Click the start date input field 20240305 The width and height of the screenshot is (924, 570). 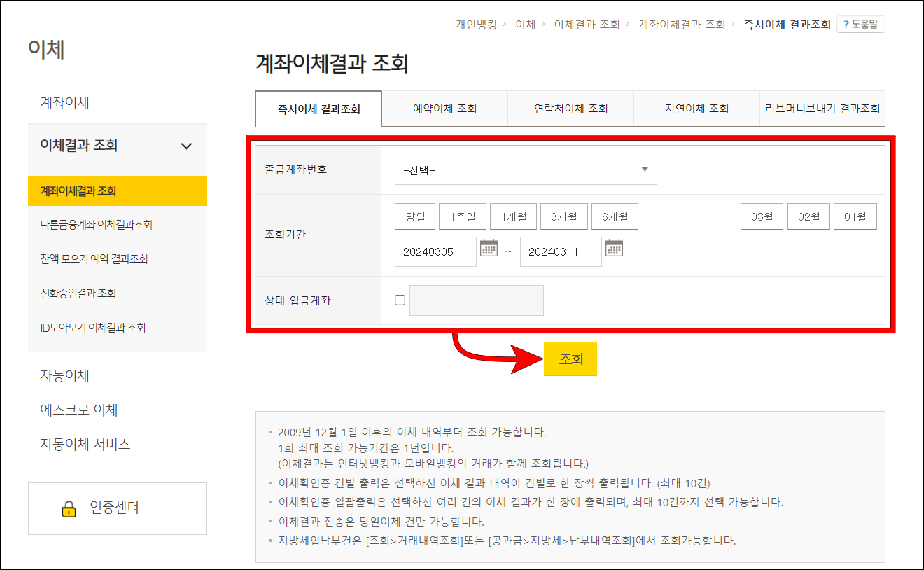[435, 251]
